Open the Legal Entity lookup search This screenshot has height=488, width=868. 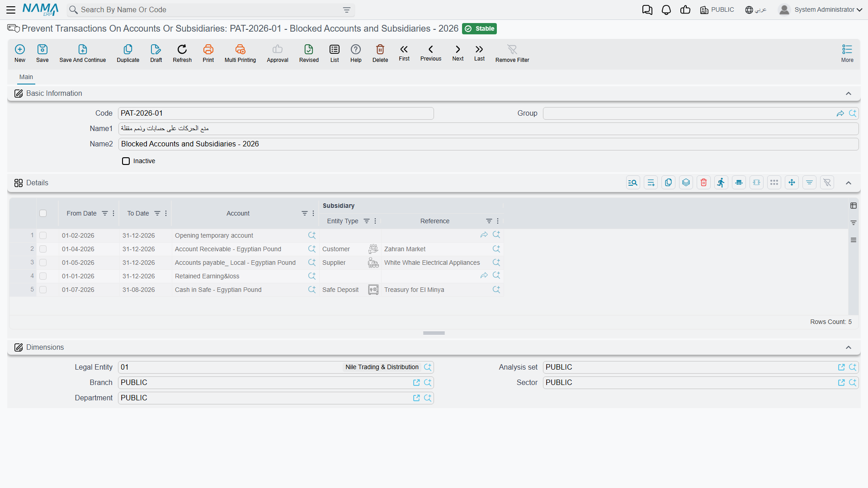pos(428,367)
